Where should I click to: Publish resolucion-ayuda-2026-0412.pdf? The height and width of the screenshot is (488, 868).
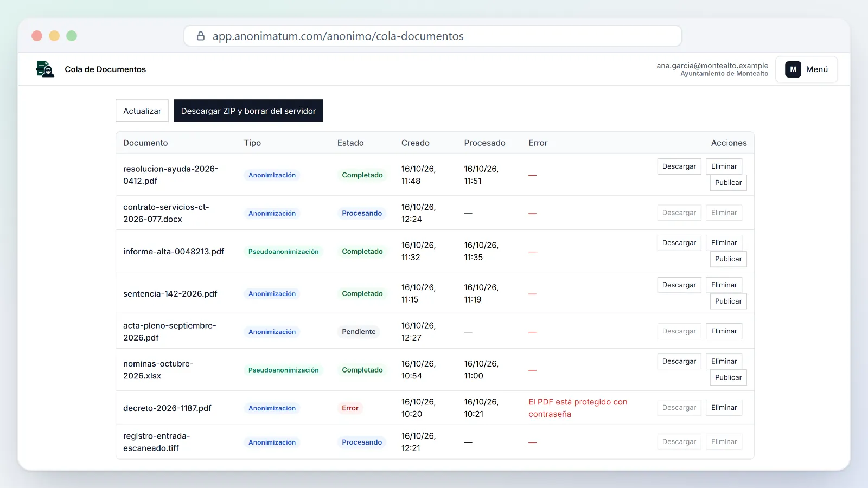728,183
